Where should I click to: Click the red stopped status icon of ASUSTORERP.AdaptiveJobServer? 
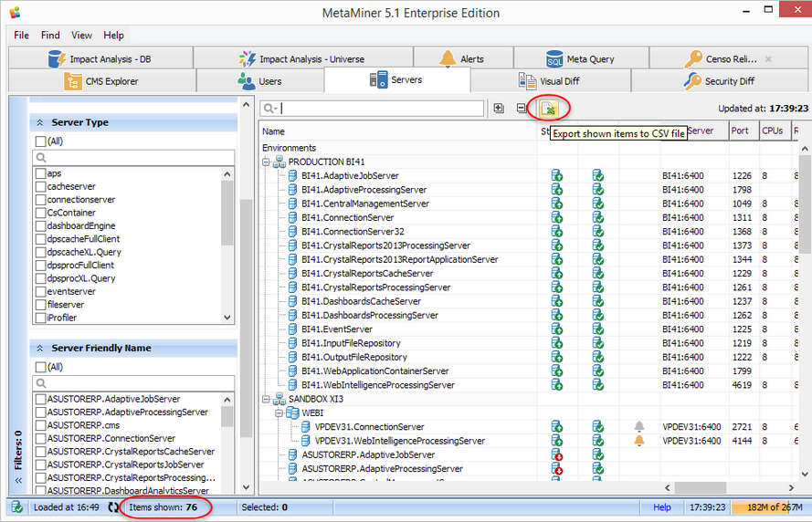[556, 454]
